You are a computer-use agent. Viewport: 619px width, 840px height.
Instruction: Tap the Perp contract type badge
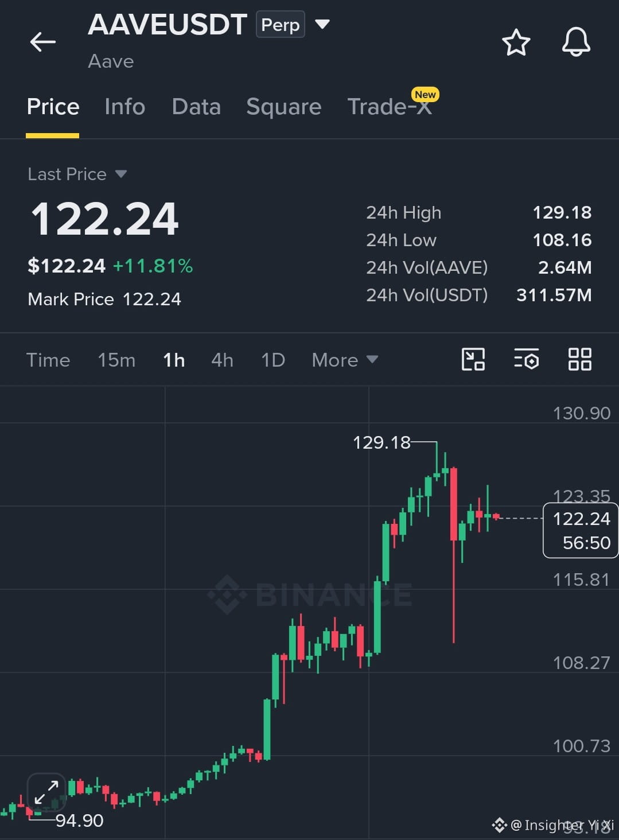tap(281, 25)
